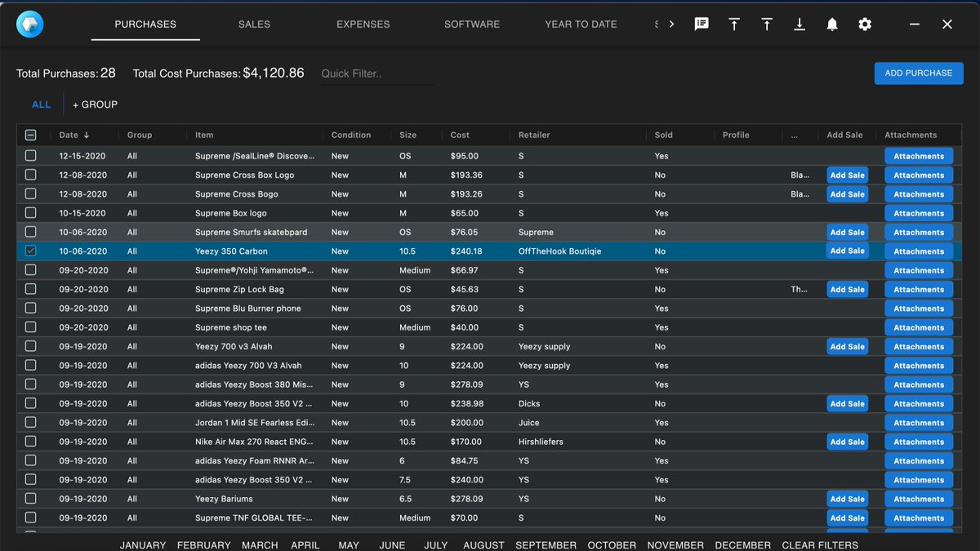Click the Add Purchase button

click(x=919, y=73)
